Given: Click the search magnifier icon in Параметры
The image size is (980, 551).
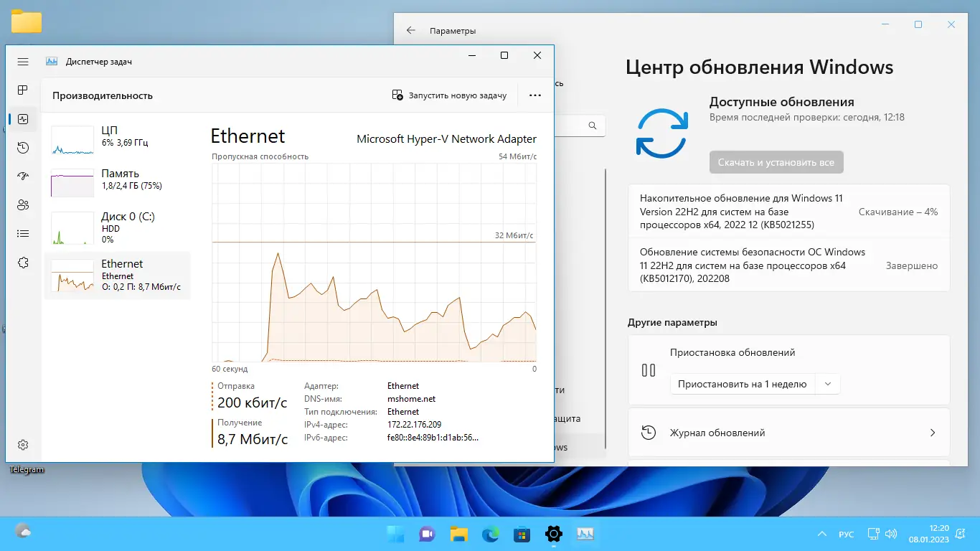Looking at the screenshot, I should (593, 126).
